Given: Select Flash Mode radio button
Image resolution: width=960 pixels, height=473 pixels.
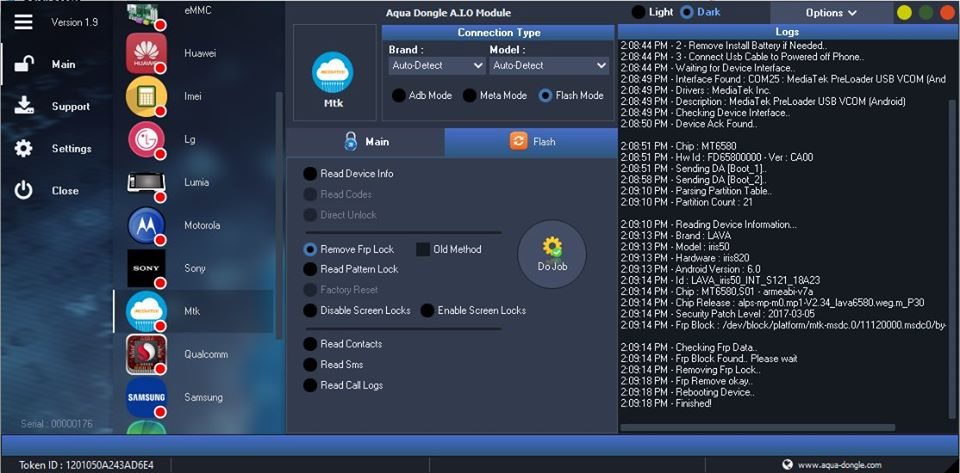Looking at the screenshot, I should 546,95.
